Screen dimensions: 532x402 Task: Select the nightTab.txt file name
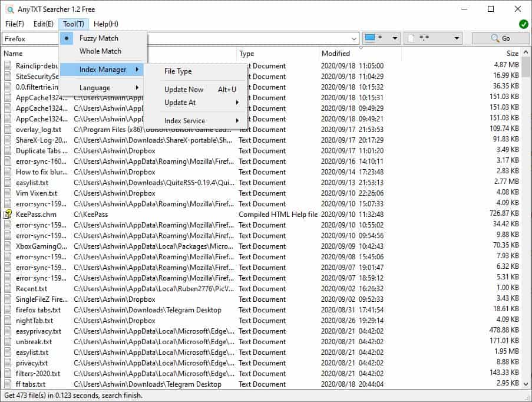point(34,321)
